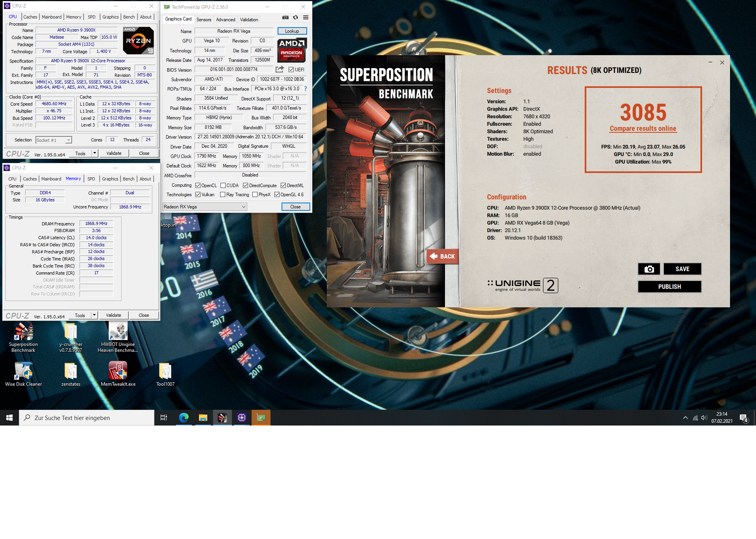Click the AMD Radeon logo in GPU-Z

pos(292,50)
